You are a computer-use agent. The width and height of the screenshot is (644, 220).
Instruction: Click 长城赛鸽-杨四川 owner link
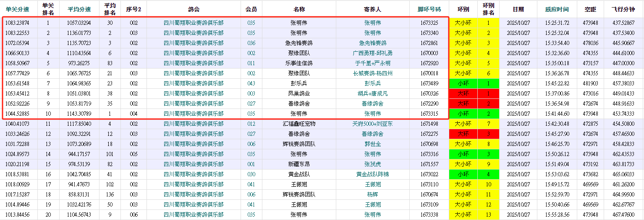(372, 73)
